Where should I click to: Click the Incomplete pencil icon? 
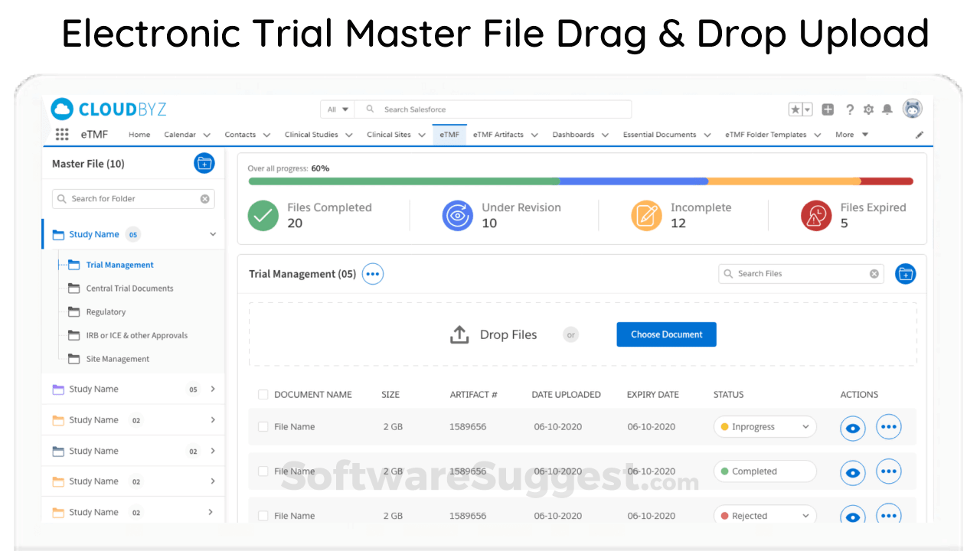tap(647, 215)
